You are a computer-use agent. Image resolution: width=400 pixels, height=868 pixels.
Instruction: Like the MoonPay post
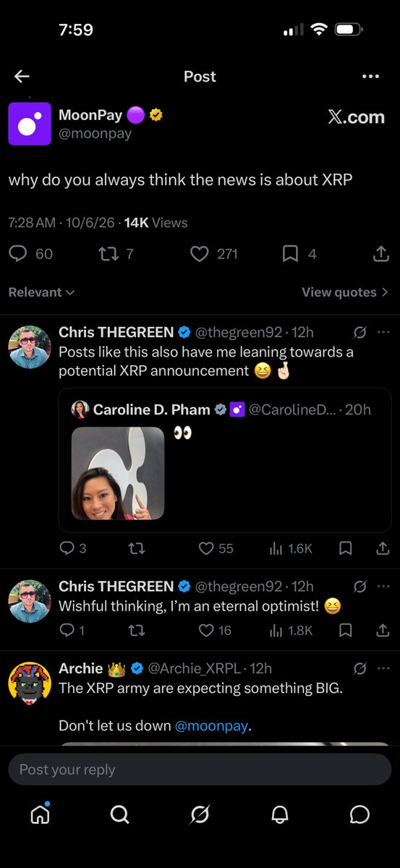pyautogui.click(x=200, y=254)
